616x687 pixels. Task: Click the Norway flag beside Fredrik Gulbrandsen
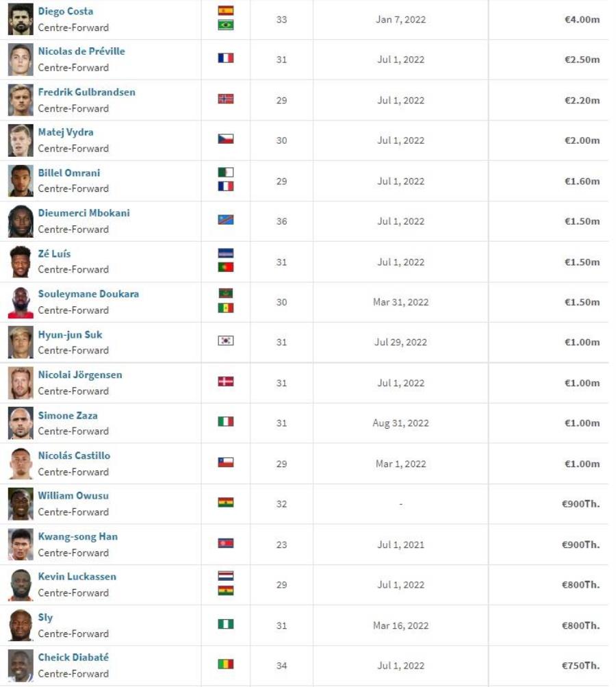point(225,99)
